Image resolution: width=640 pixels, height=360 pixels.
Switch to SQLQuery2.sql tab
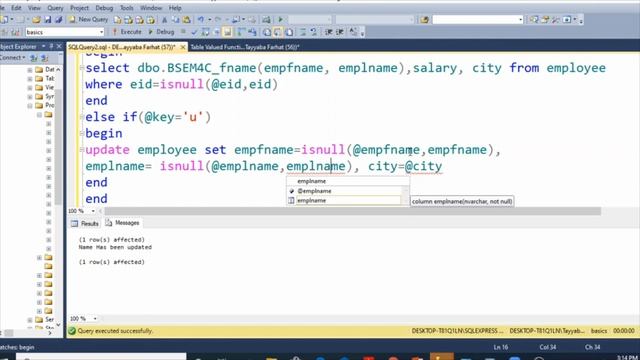(122, 47)
